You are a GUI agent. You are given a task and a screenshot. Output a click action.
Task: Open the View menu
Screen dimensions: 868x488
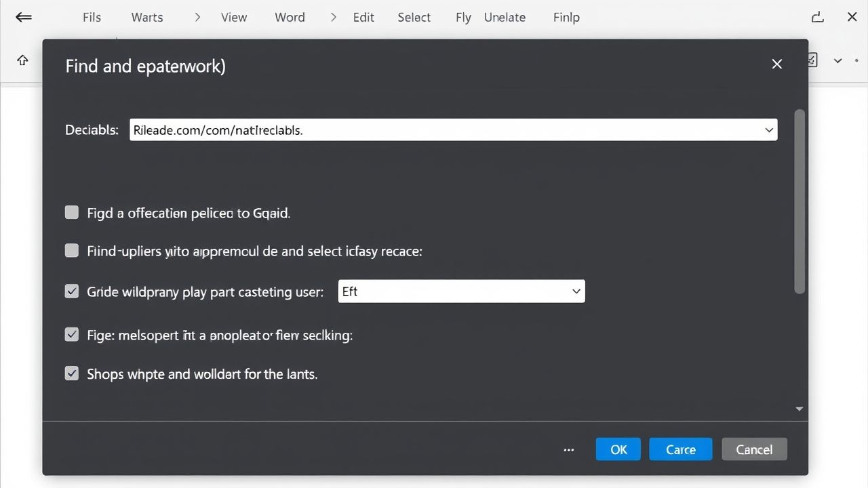[234, 18]
